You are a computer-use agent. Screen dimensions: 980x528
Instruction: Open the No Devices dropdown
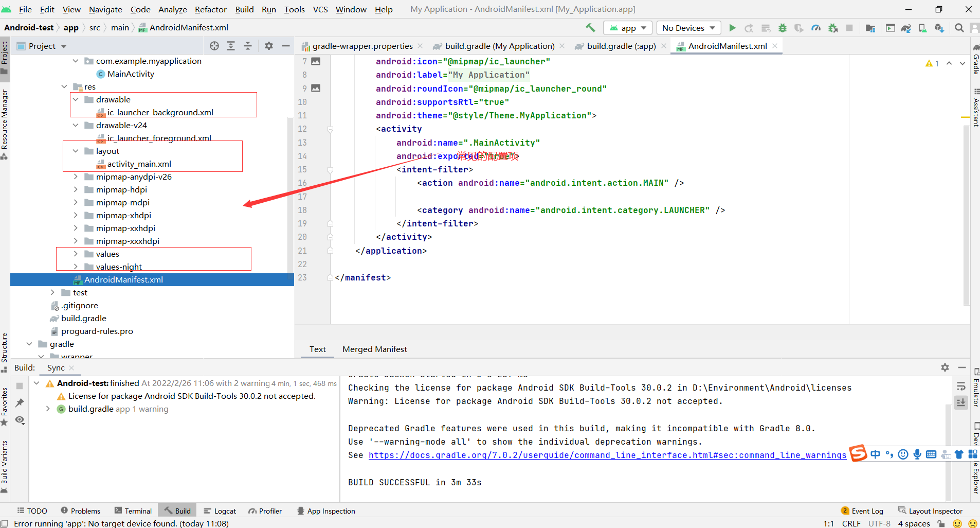[688, 28]
